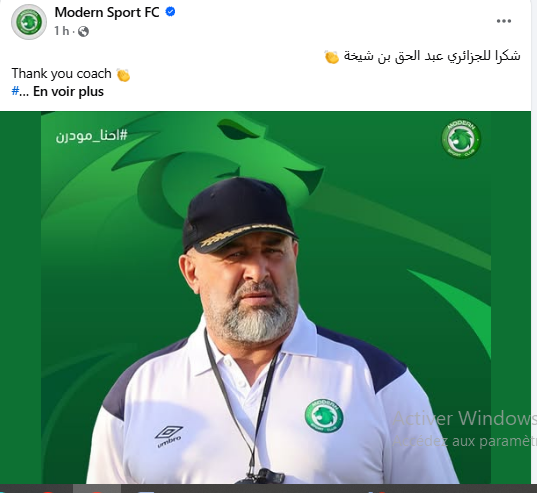Click the Modern crest on the green background
The image size is (537, 493).
tap(461, 138)
